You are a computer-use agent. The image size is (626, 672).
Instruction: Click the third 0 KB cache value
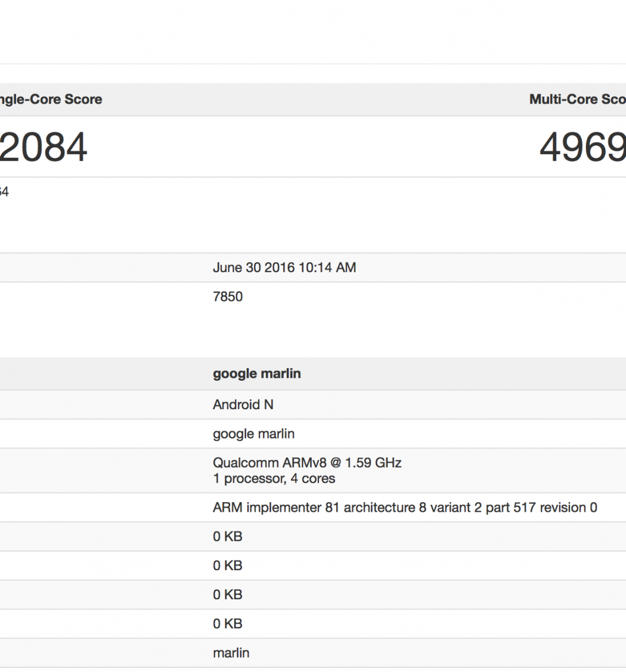coord(227,595)
